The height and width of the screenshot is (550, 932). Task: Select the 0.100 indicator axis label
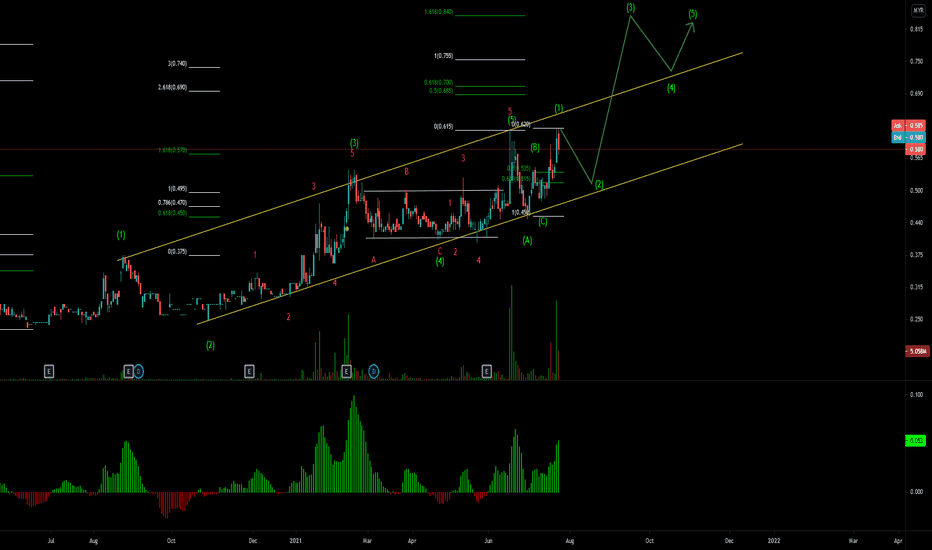917,395
